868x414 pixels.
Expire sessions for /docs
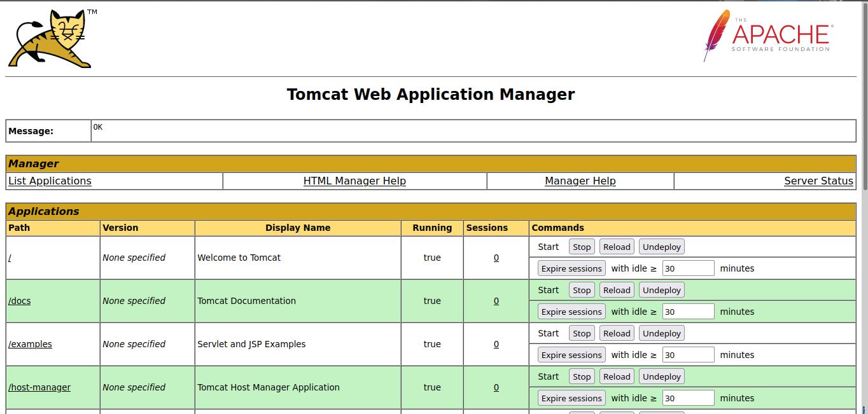(571, 312)
